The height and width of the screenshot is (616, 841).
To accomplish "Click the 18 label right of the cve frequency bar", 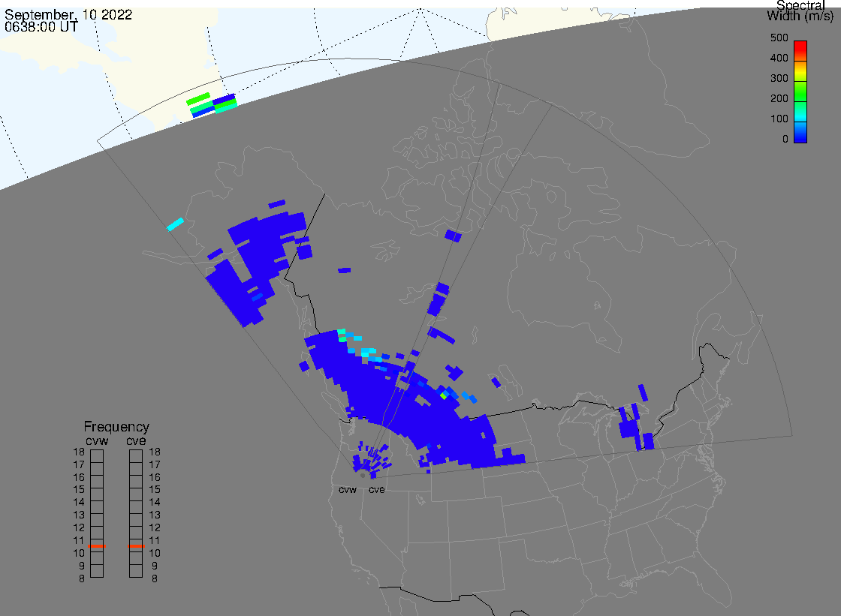I will click(155, 452).
